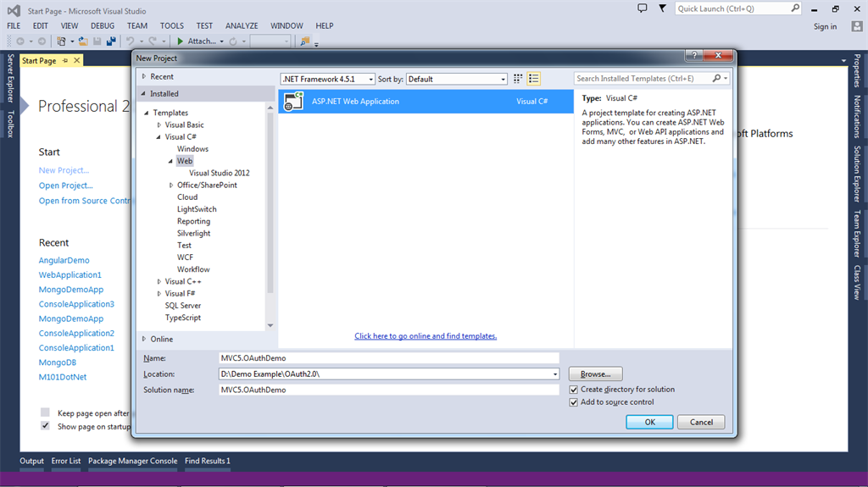Open the Location path dropdown

tap(554, 374)
